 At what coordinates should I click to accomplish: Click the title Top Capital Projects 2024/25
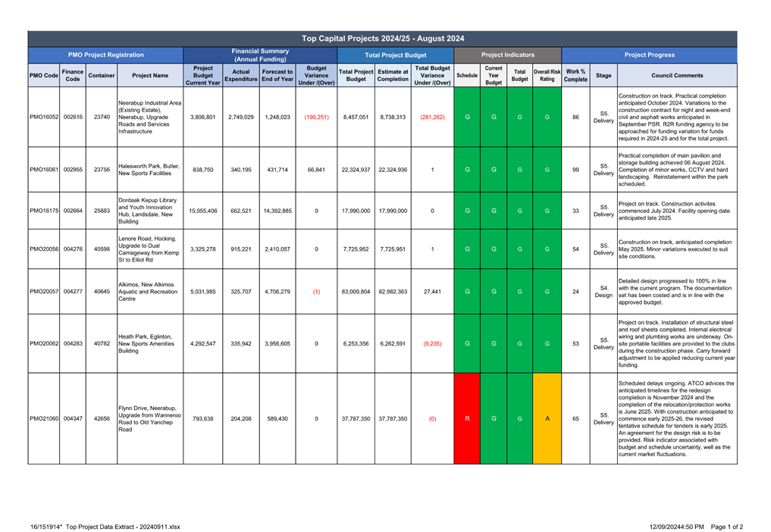coord(383,39)
